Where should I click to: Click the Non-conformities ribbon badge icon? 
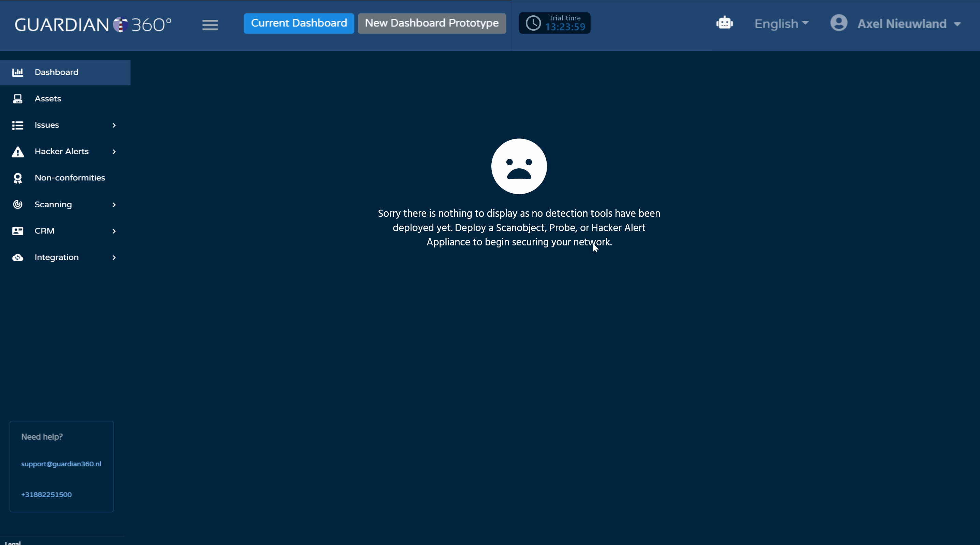17,178
